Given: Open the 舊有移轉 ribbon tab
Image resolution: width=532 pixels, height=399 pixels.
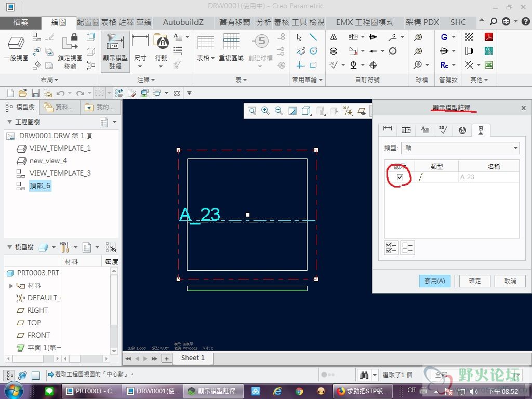Looking at the screenshot, I should [235, 22].
